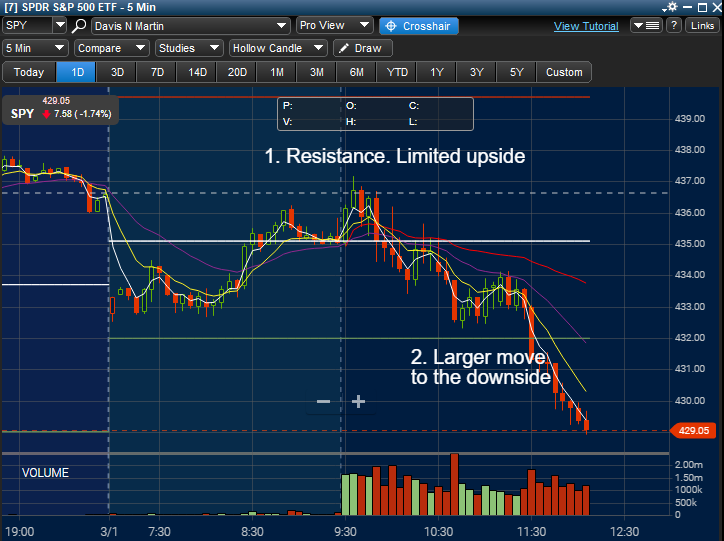Open the Hollow Candle chart type dropdown
The width and height of the screenshot is (724, 541).
pos(278,48)
